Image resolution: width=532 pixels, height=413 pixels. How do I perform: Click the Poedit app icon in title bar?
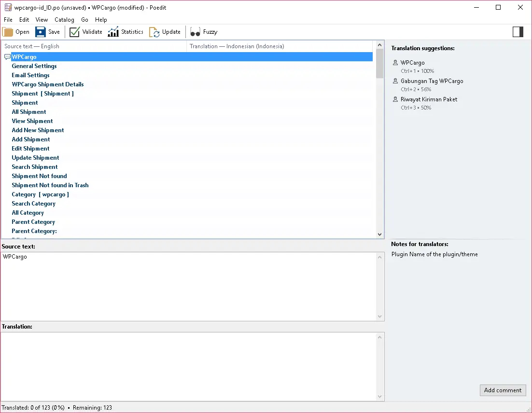(8, 8)
